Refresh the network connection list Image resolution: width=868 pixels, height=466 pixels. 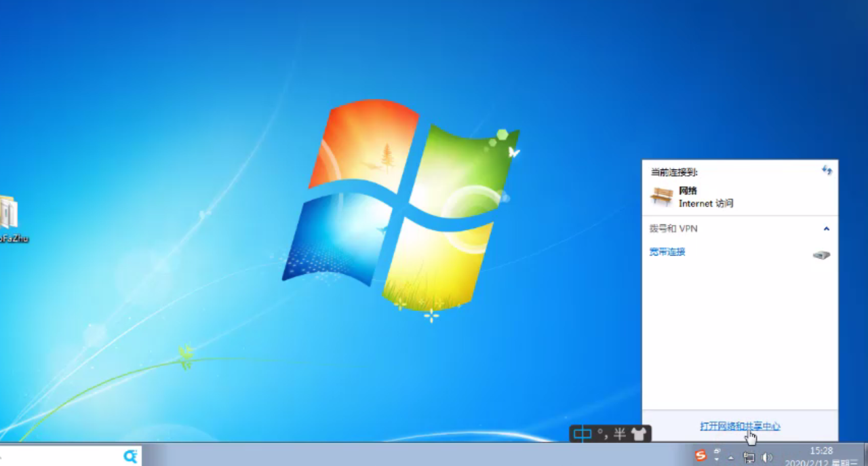click(827, 170)
